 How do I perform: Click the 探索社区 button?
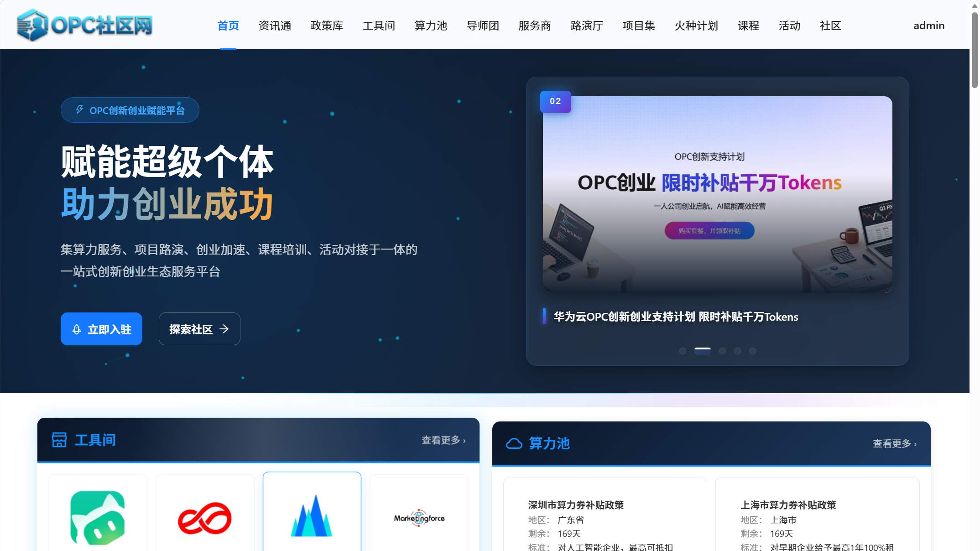point(199,329)
